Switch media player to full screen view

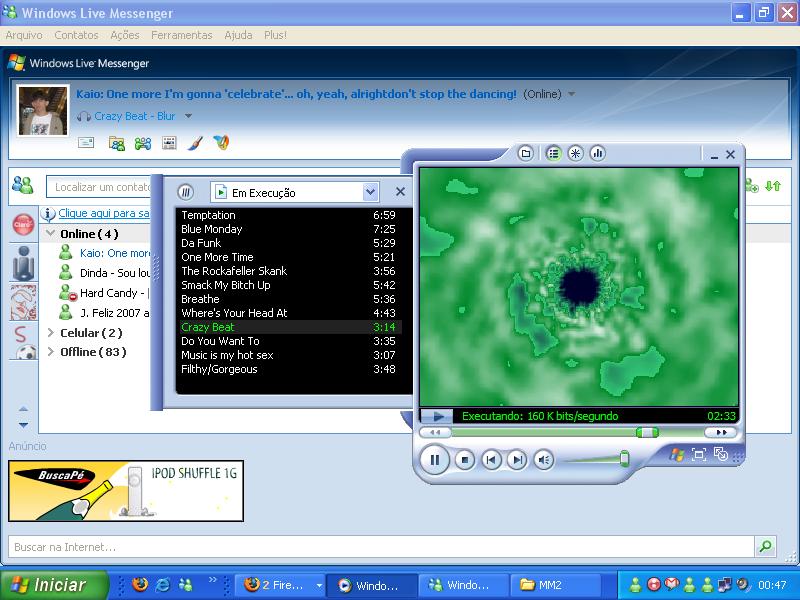pos(698,454)
